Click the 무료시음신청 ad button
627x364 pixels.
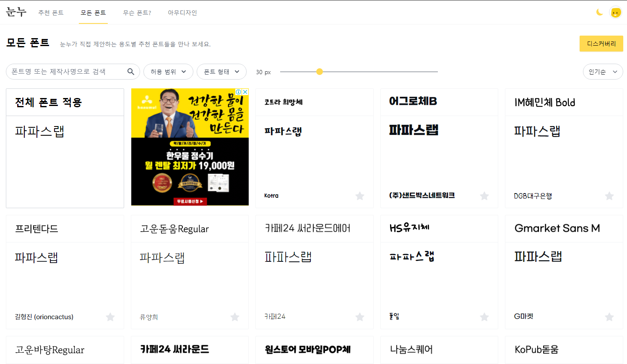click(190, 201)
